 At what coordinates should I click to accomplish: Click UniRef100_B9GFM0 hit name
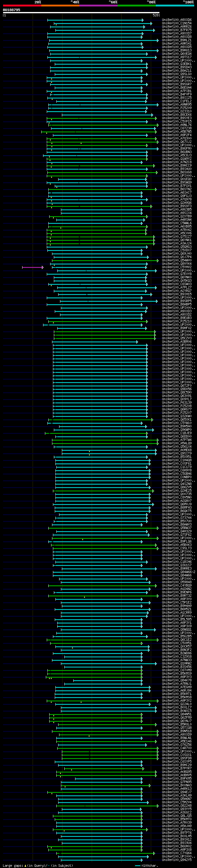pos(177,149)
